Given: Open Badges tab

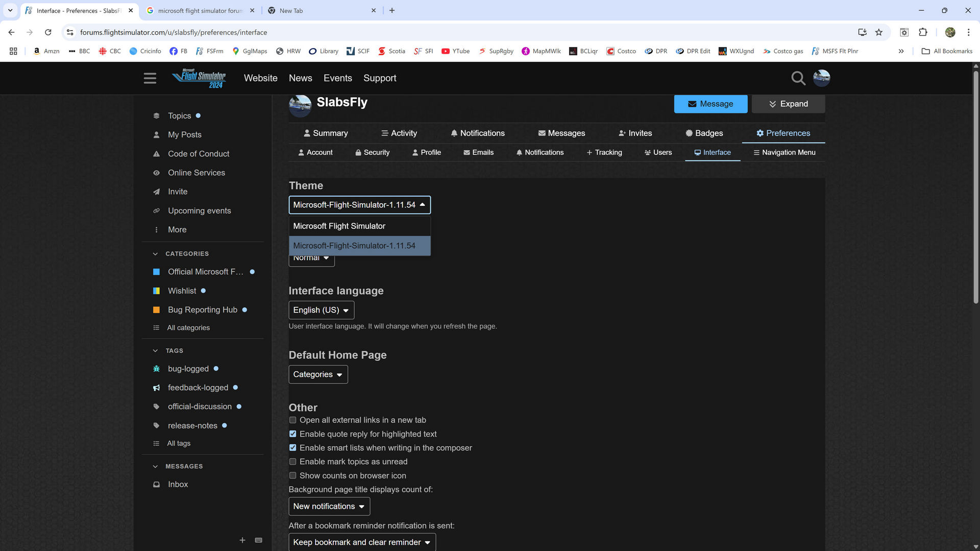Looking at the screenshot, I should pyautogui.click(x=704, y=133).
